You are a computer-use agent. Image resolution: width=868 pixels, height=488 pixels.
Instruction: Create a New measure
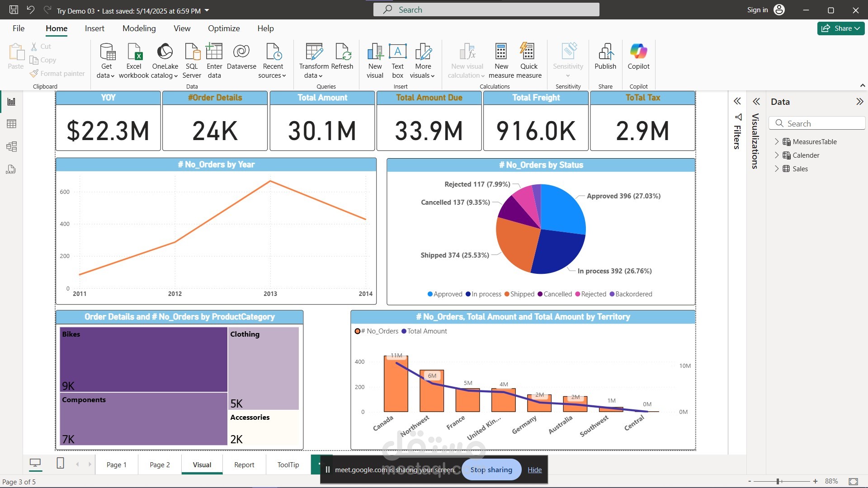(501, 61)
